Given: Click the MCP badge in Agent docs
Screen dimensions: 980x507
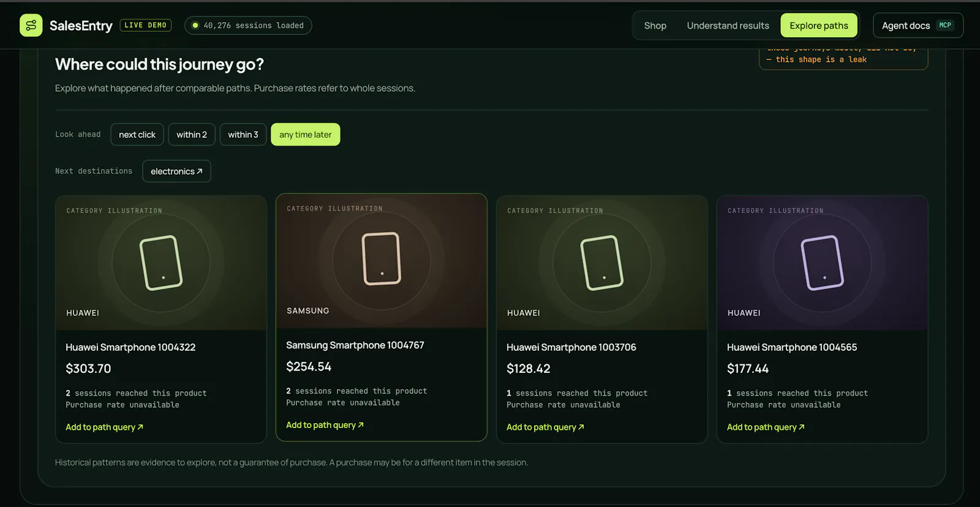Looking at the screenshot, I should click(x=945, y=25).
